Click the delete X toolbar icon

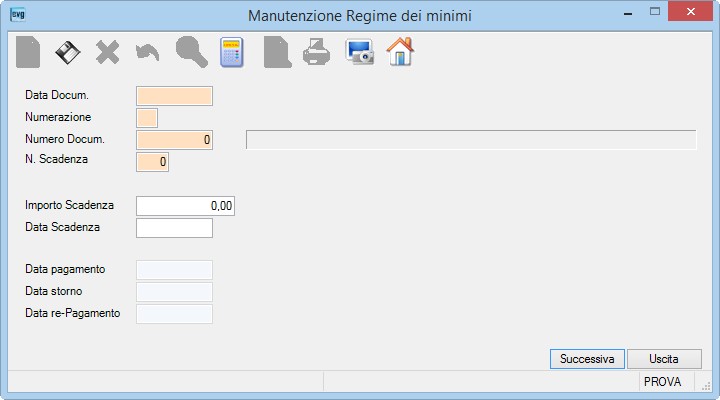[107, 52]
